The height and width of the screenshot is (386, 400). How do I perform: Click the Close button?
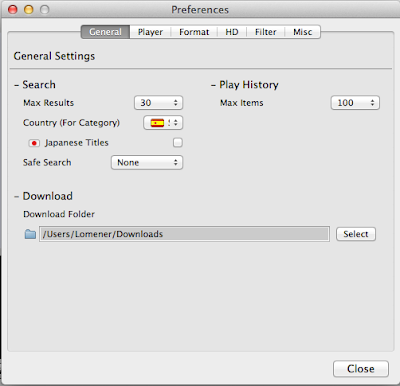pos(361,369)
